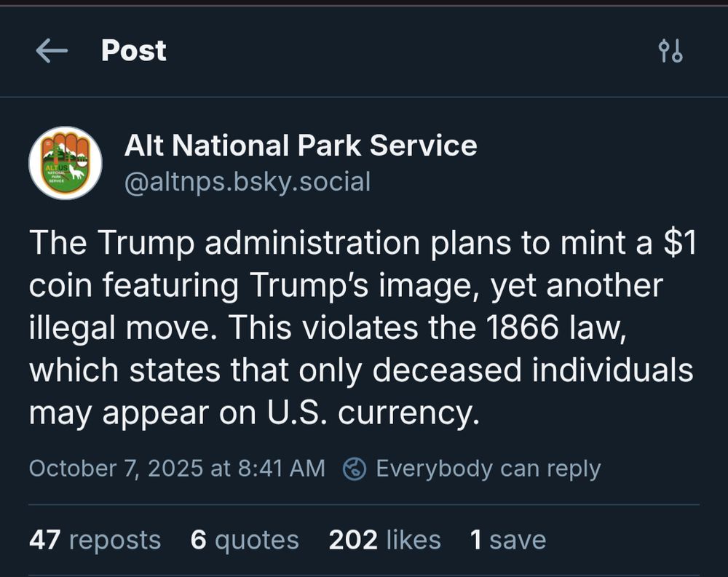
Task: View the 47 reposts list
Action: 95,540
